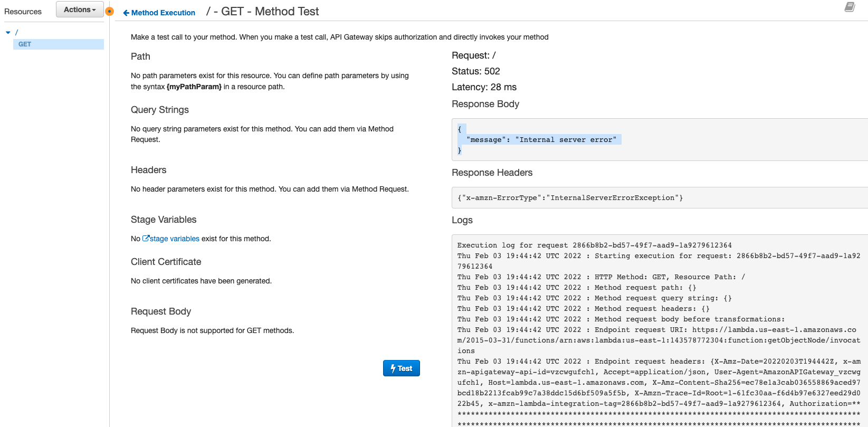This screenshot has height=427, width=868.
Task: Go back via Method Execution link text
Action: [163, 13]
